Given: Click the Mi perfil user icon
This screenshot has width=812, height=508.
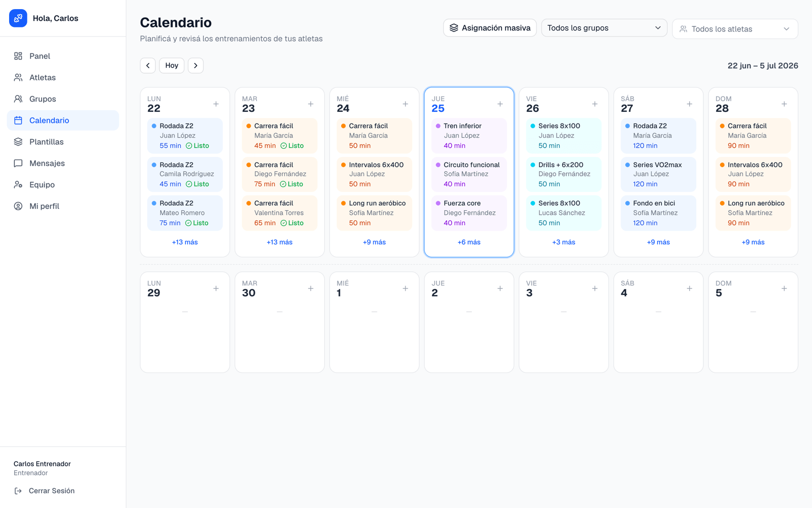Looking at the screenshot, I should [x=18, y=206].
